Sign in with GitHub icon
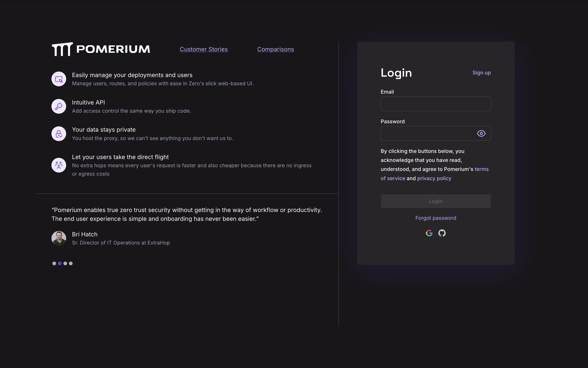Screen dimensions: 588x368 tap(442, 233)
